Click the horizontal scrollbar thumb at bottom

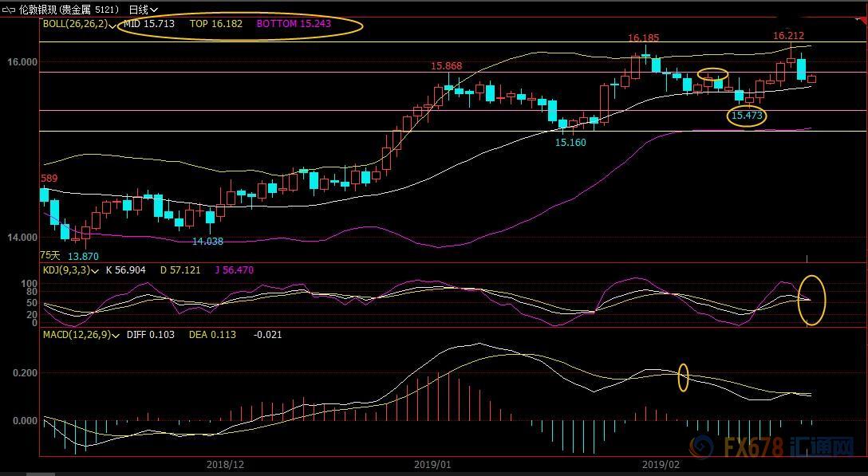click(x=41, y=474)
